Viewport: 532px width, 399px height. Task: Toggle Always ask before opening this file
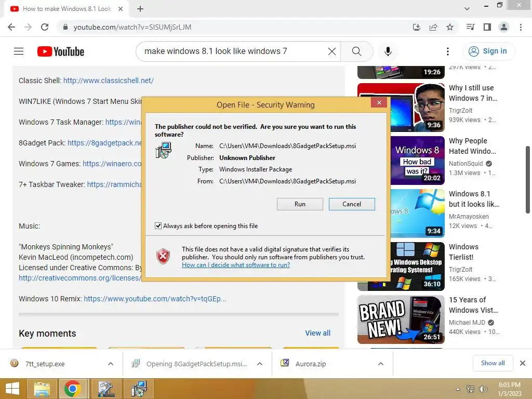click(x=158, y=225)
